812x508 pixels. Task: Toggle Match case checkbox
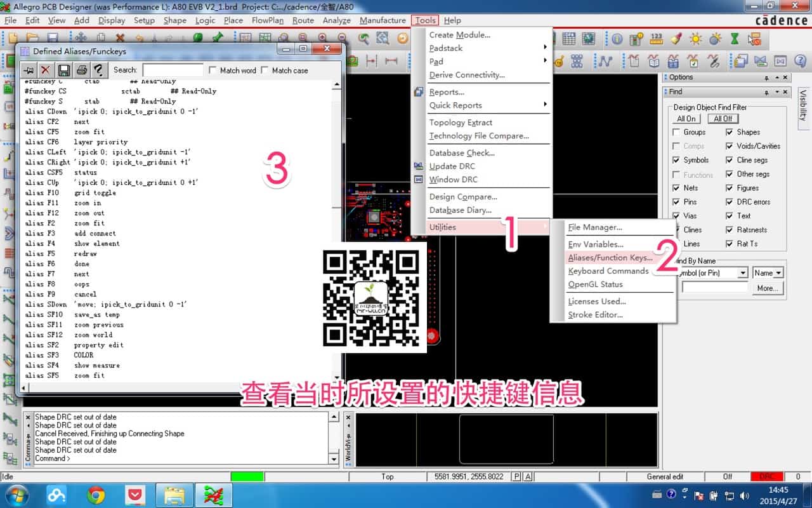265,70
